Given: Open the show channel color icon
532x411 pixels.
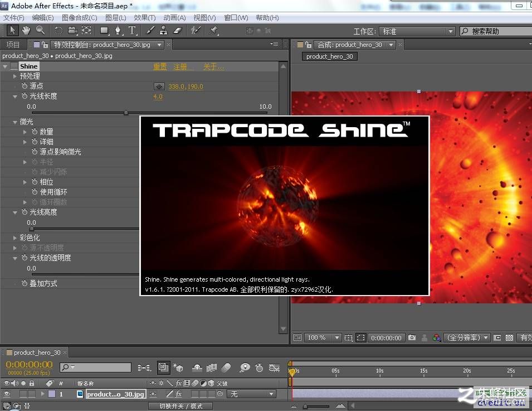Looking at the screenshot, I should [437, 337].
